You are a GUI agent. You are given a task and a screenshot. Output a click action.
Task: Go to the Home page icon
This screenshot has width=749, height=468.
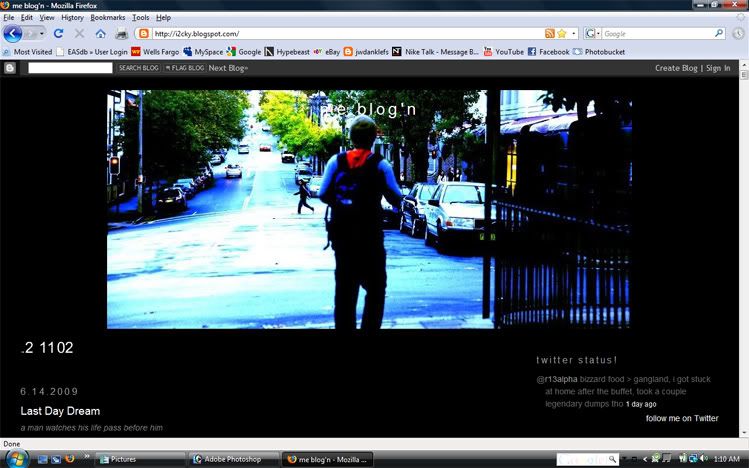click(x=100, y=33)
